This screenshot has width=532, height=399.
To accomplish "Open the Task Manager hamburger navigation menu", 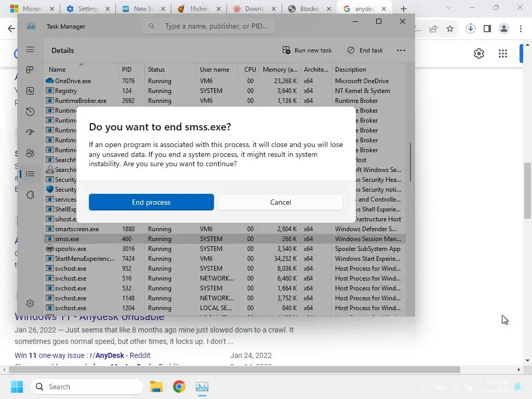I will (x=30, y=49).
